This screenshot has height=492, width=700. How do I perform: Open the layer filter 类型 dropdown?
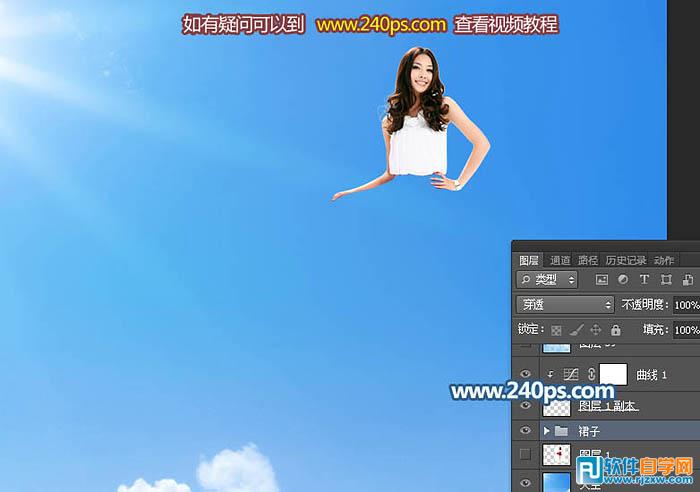coord(547,280)
